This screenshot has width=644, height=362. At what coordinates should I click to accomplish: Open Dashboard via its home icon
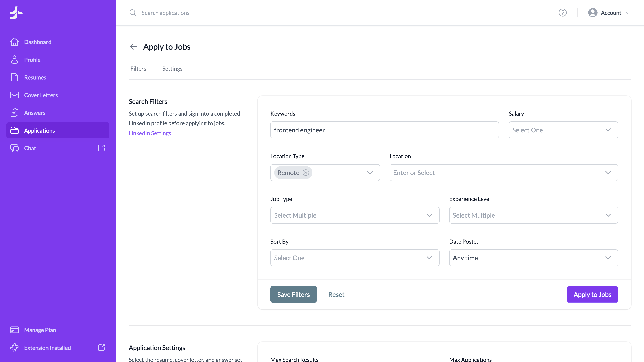coord(14,42)
